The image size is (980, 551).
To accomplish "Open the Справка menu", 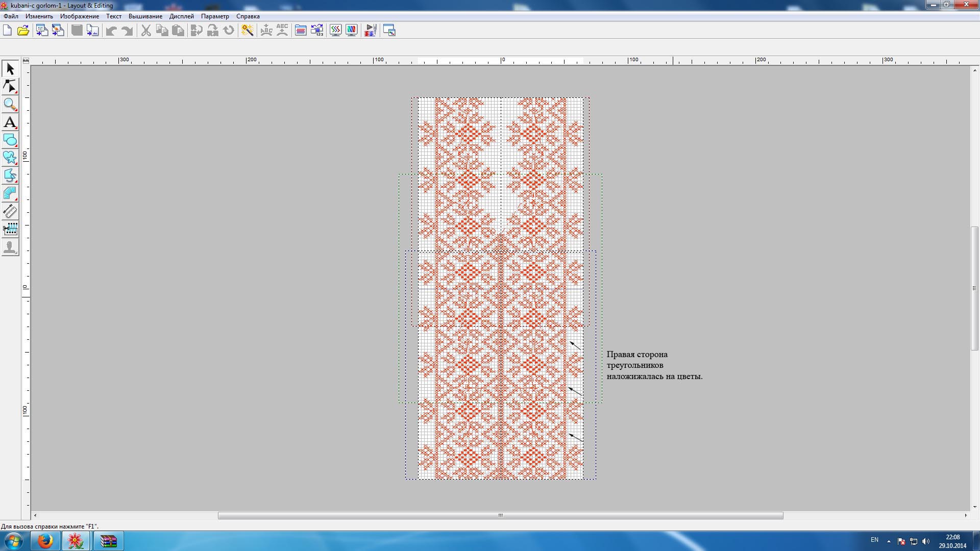I will 248,16.
